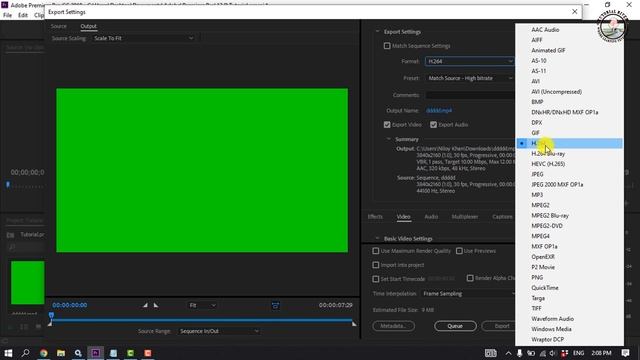Collapse the Export Settings section
The height and width of the screenshot is (360, 640).
(x=377, y=31)
